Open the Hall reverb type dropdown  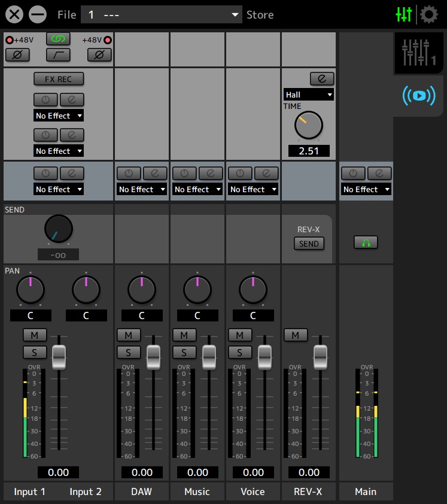309,95
